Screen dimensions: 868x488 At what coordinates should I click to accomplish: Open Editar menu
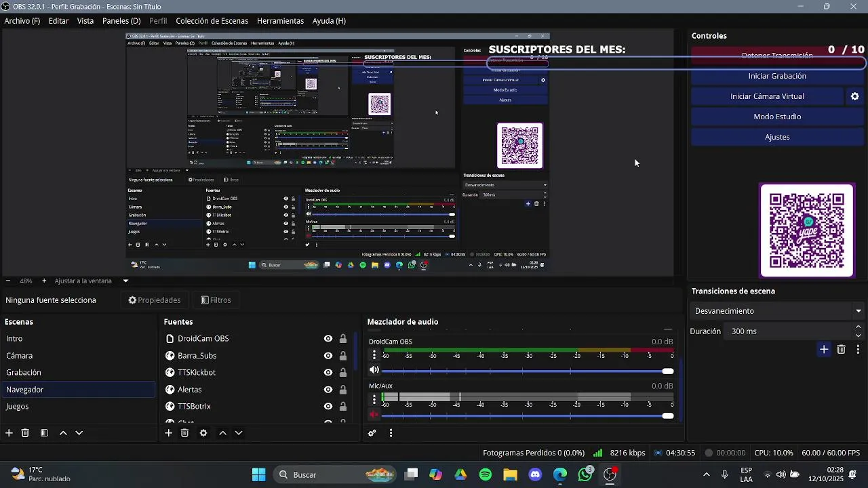pyautogui.click(x=58, y=21)
